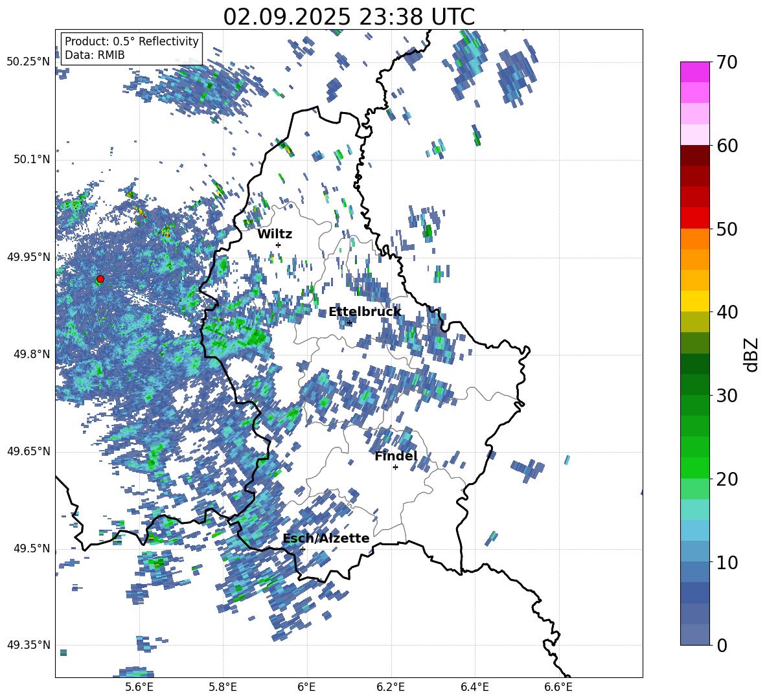Click the 50.1°N latitude tick label
The width and height of the screenshot is (767, 700).
(x=31, y=159)
